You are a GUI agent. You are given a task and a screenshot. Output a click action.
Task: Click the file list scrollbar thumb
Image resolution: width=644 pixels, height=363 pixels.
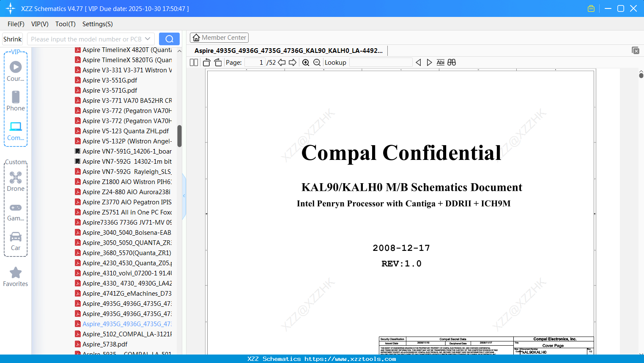179,136
